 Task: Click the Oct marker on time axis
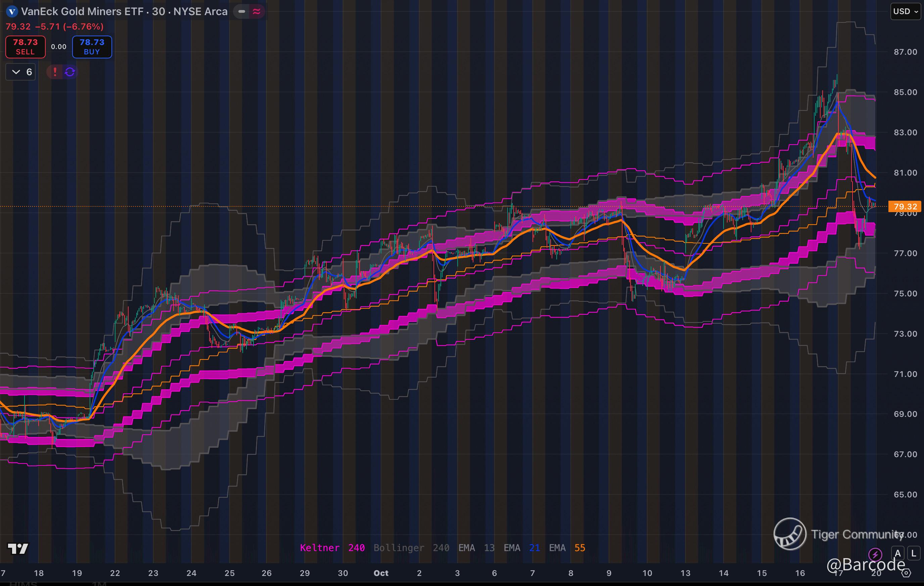tap(381, 573)
